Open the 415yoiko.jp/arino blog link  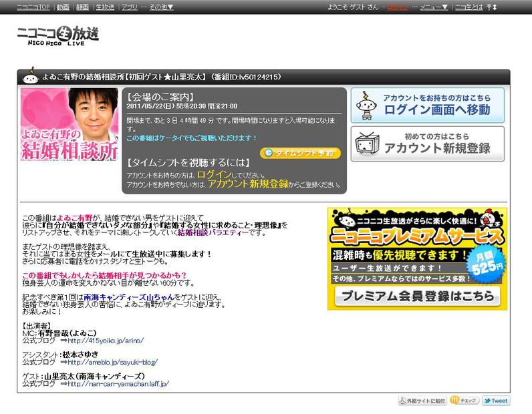click(106, 341)
